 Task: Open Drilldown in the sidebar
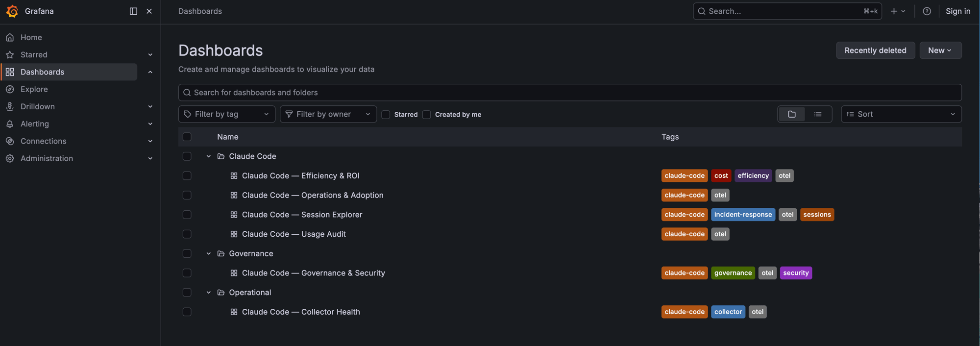pos(38,106)
